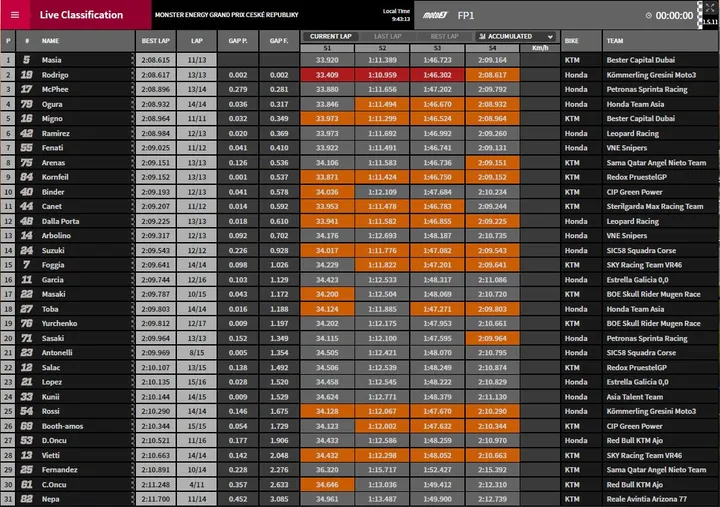Sort by Gap P. column header
720x507 pixels.
238,41
